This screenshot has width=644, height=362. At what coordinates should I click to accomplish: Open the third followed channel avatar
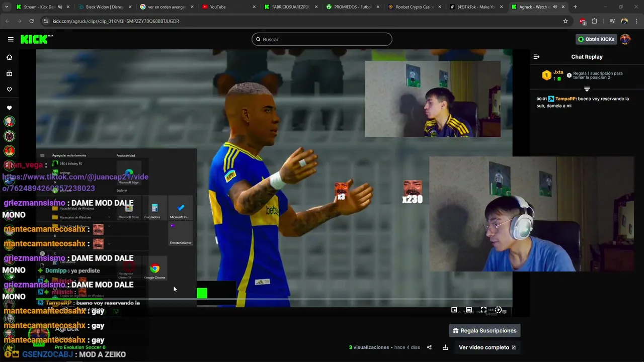click(9, 150)
